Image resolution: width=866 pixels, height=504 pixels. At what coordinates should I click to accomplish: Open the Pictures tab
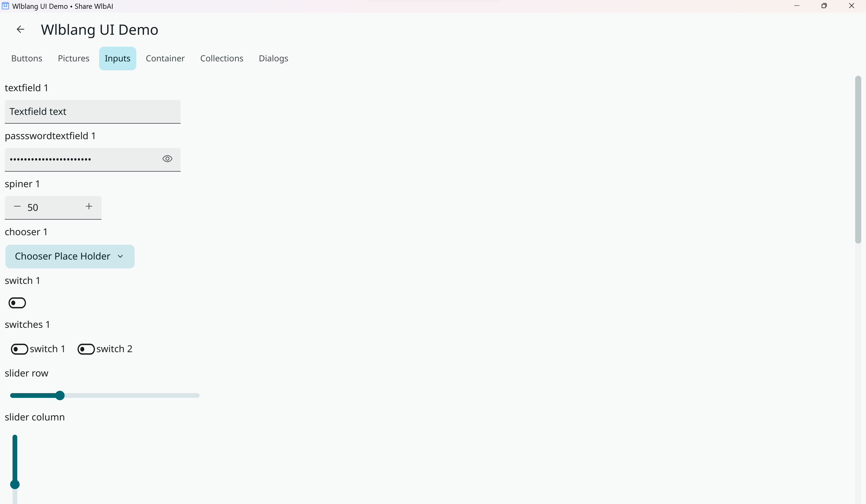73,58
